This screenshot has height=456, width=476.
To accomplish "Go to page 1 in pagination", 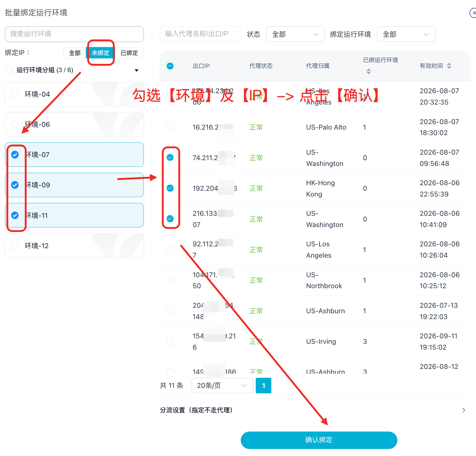I will pos(263,385).
